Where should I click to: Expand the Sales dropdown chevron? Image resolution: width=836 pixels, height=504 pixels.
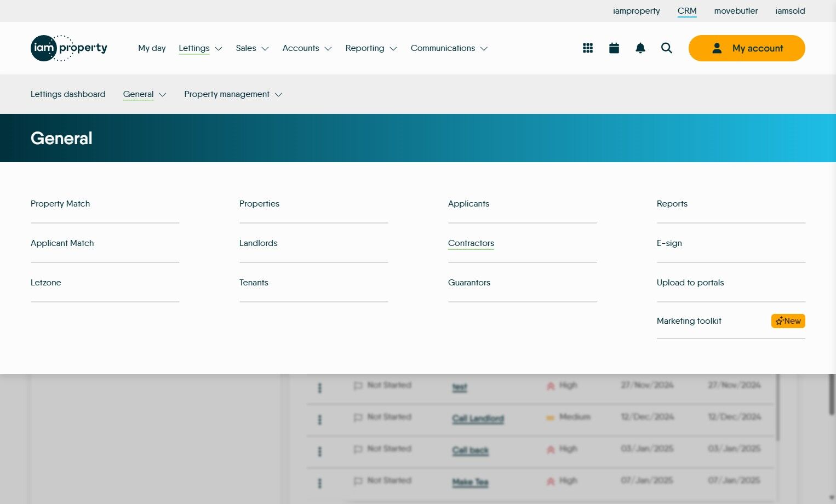pos(265,49)
